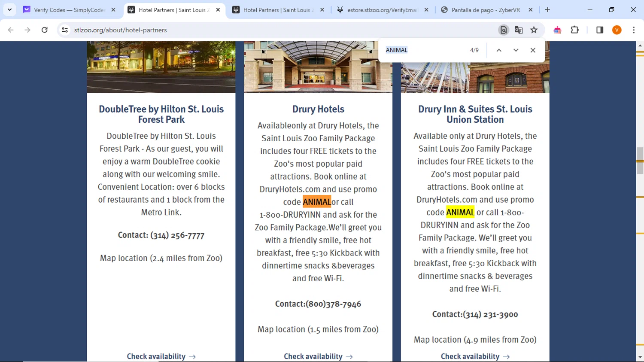The width and height of the screenshot is (644, 362).
Task: Switch to Verify Codes SimplyCodes tab
Action: [x=69, y=9]
